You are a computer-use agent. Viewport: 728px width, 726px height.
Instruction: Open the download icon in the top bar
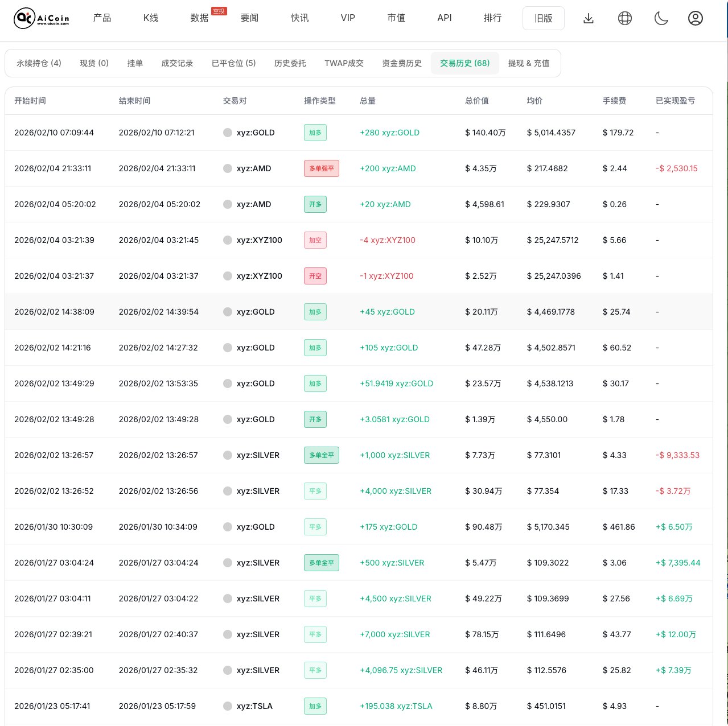coord(588,18)
